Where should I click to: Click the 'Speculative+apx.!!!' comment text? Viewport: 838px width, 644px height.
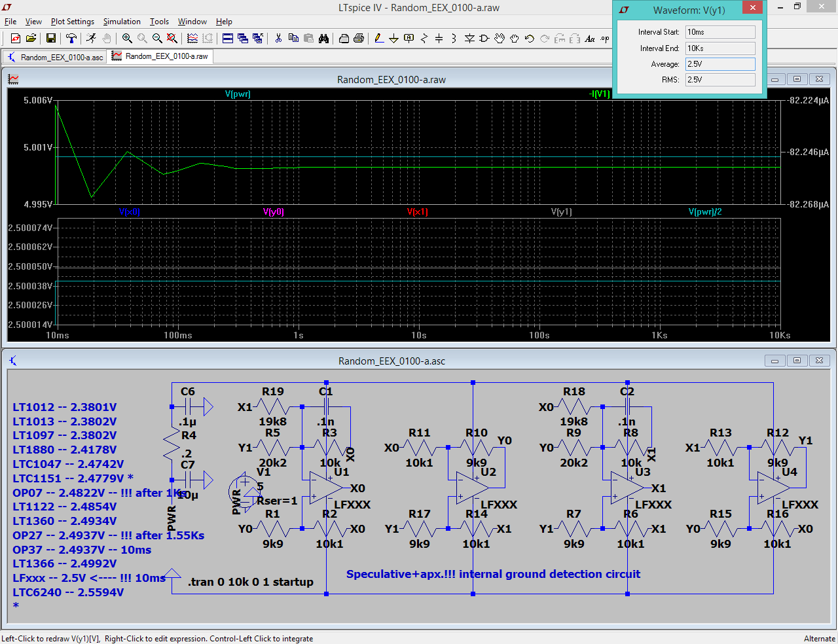click(x=401, y=574)
